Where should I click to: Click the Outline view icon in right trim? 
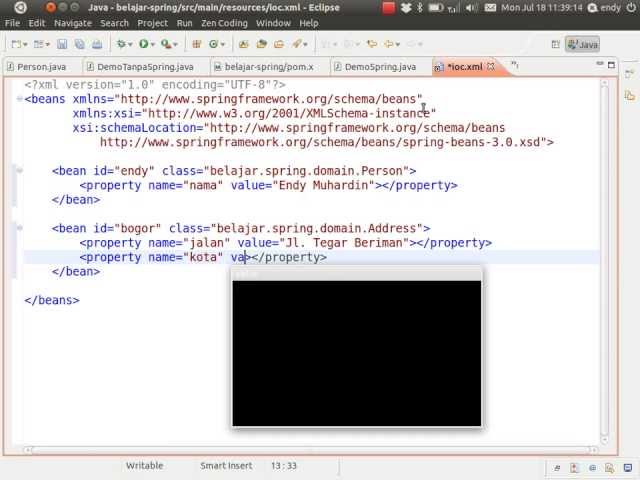630,73
